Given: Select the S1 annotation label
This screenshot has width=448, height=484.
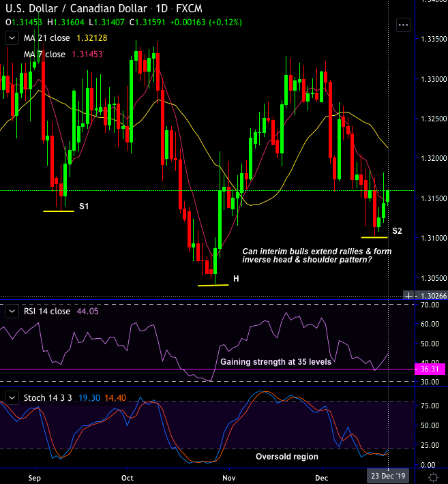Looking at the screenshot, I should (x=84, y=206).
